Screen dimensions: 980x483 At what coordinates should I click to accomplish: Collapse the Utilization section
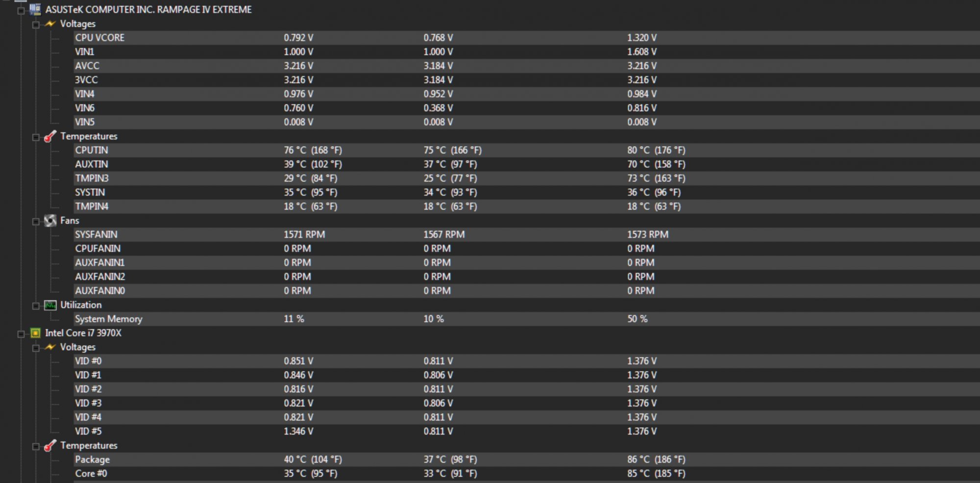click(36, 306)
